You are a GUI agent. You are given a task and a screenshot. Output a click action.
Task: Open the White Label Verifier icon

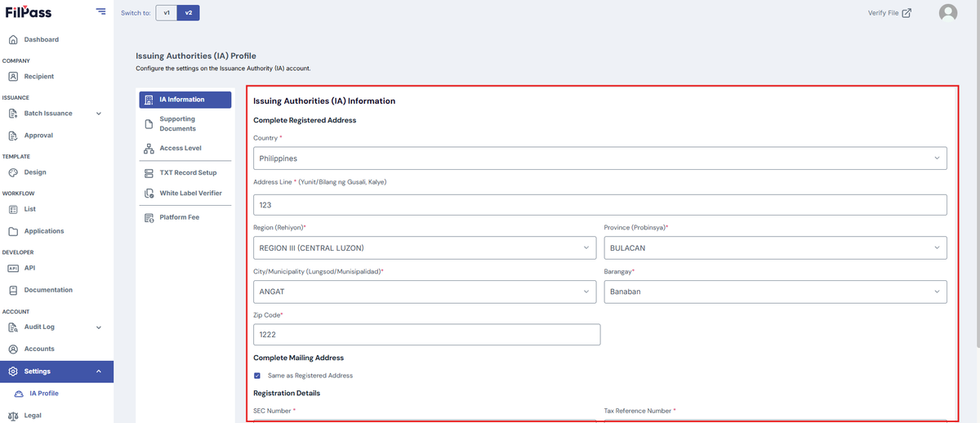click(x=149, y=194)
